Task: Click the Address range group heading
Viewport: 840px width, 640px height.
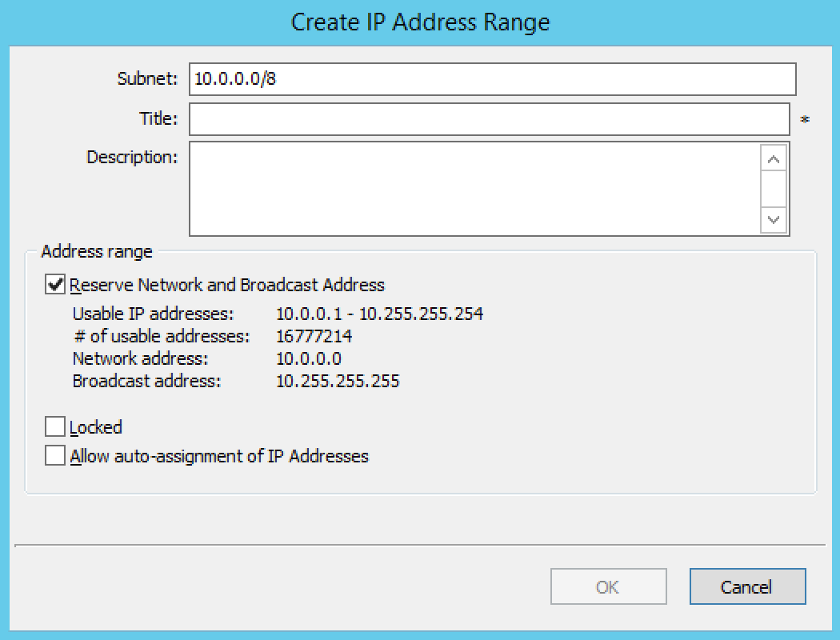Action: coord(97,251)
